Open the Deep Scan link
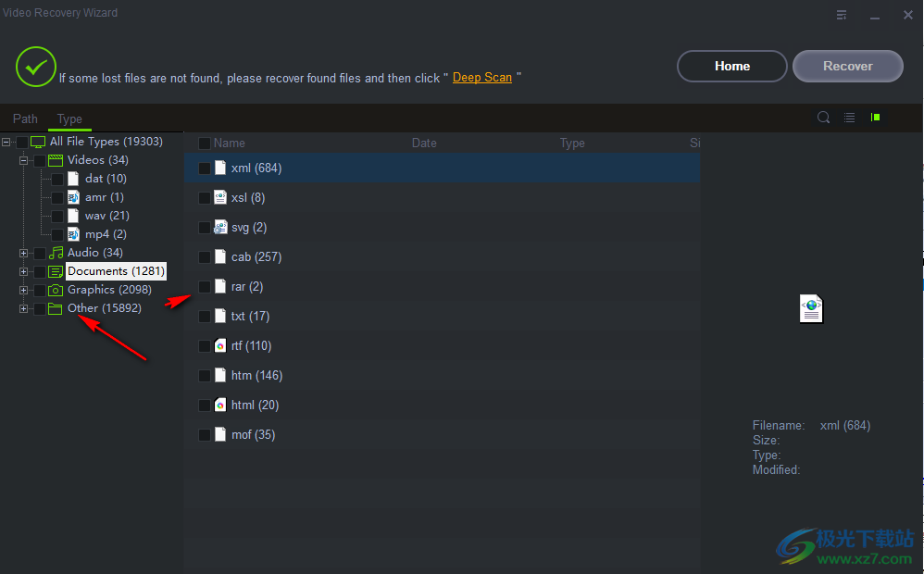 482,78
